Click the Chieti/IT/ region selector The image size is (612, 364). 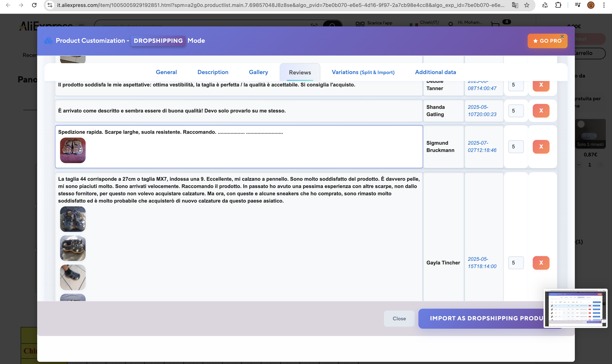coord(429,22)
